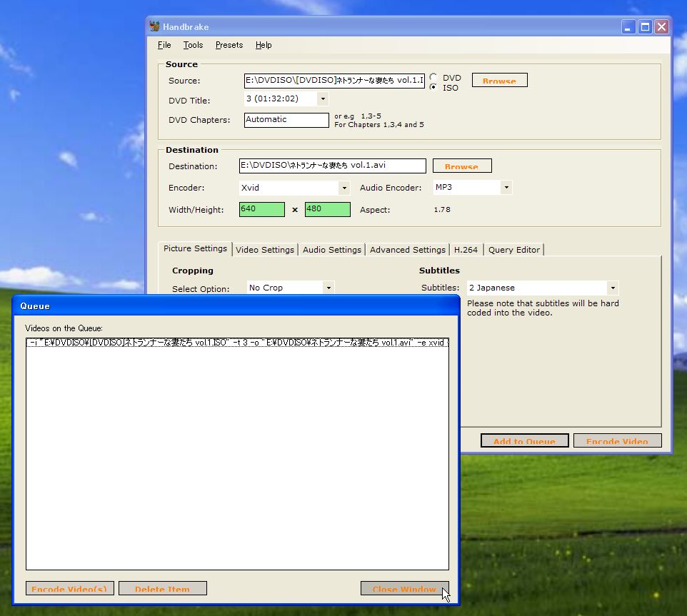Switch to the Query Editor tab
Viewport: 687px width, 616px height.
(x=514, y=250)
